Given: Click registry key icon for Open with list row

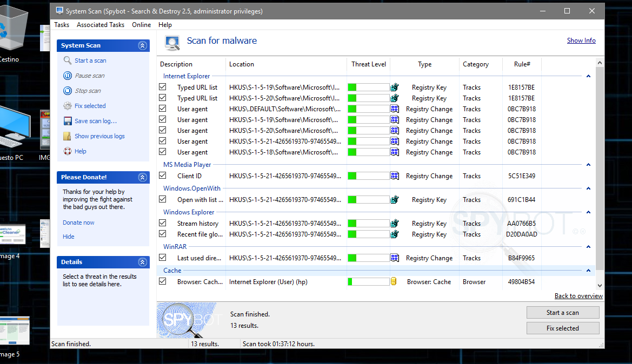Looking at the screenshot, I should (x=395, y=199).
